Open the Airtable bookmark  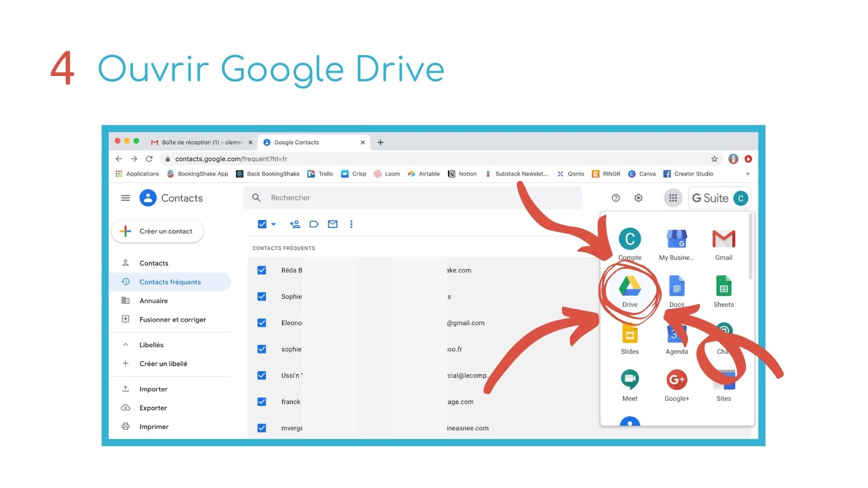point(424,174)
